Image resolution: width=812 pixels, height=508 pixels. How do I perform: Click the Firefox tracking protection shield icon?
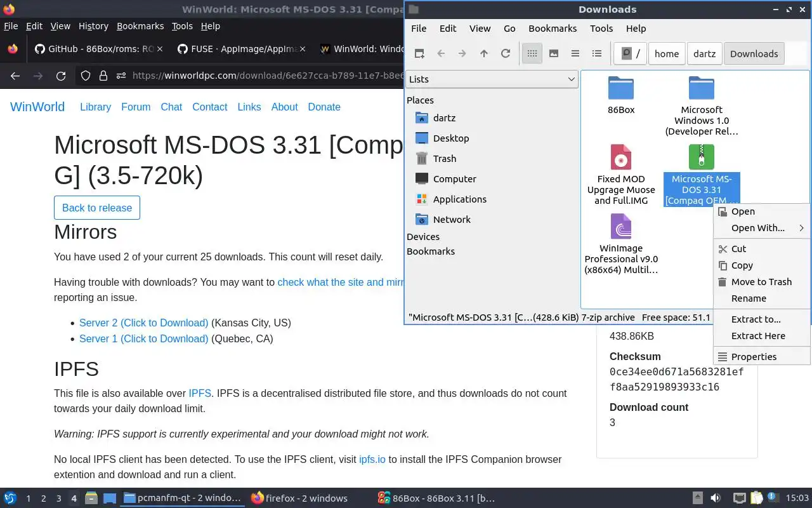(86, 76)
